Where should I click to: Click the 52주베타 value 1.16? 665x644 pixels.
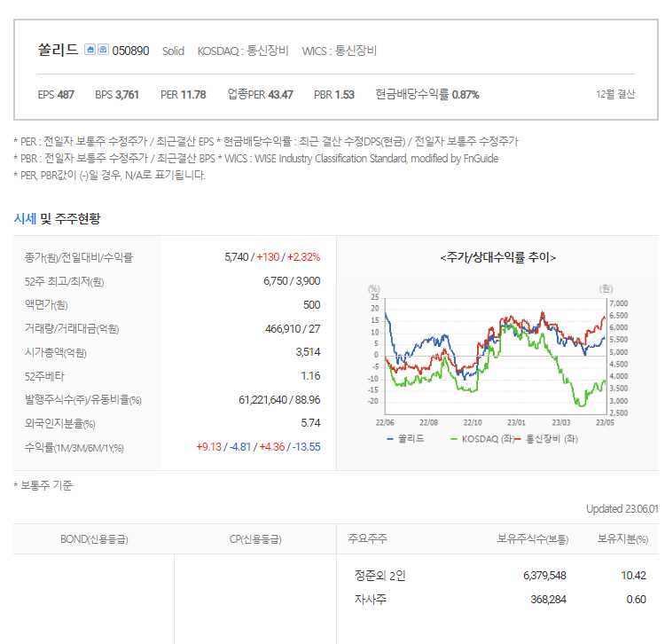[310, 376]
